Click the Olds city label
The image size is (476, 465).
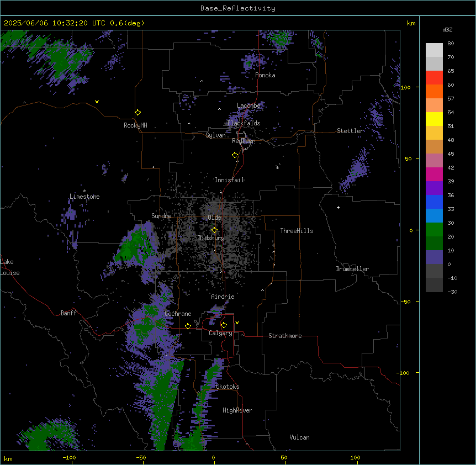(214, 218)
